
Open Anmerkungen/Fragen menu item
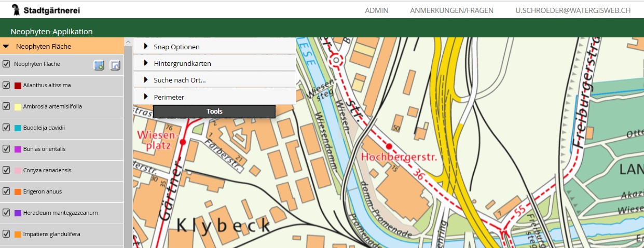click(451, 10)
